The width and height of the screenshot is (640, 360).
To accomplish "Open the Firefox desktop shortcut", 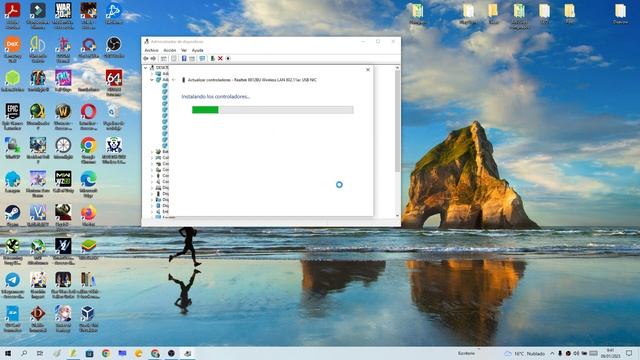I will pyautogui.click(x=88, y=216).
